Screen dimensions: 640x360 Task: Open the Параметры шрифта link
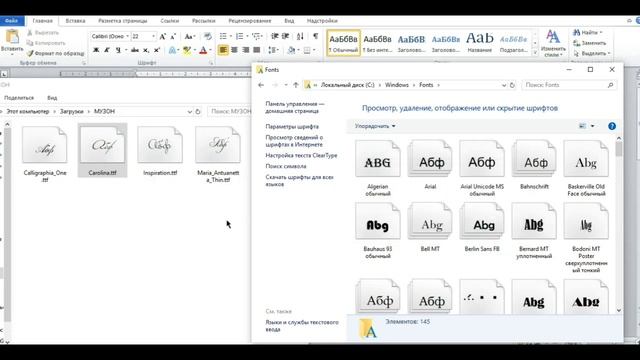point(292,127)
